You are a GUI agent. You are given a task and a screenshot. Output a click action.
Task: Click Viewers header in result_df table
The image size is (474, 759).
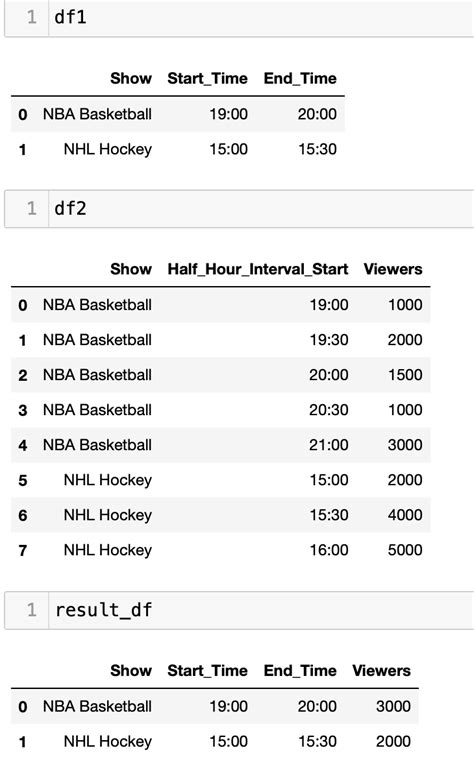pyautogui.click(x=381, y=671)
